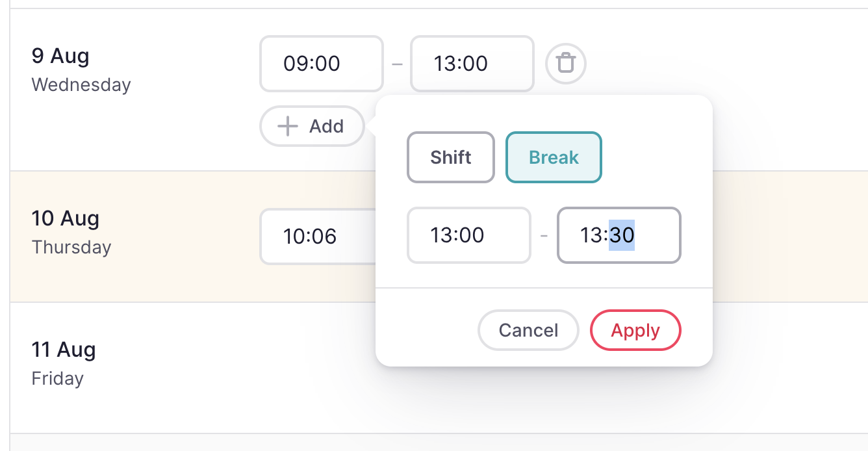Click the hours 13 in 13:30 field
This screenshot has width=868, height=451.
(592, 235)
